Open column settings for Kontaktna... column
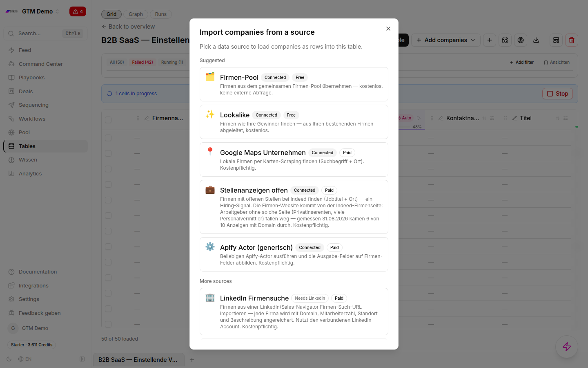The height and width of the screenshot is (368, 588). 492,118
